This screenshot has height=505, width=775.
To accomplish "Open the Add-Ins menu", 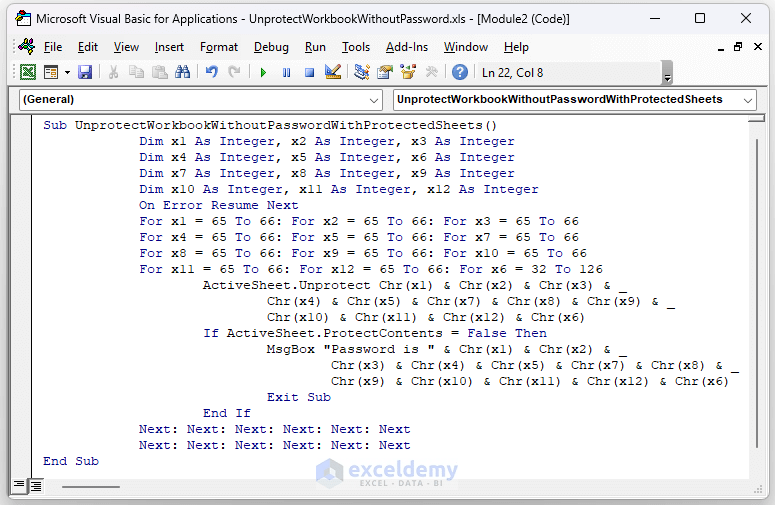I will click(407, 47).
